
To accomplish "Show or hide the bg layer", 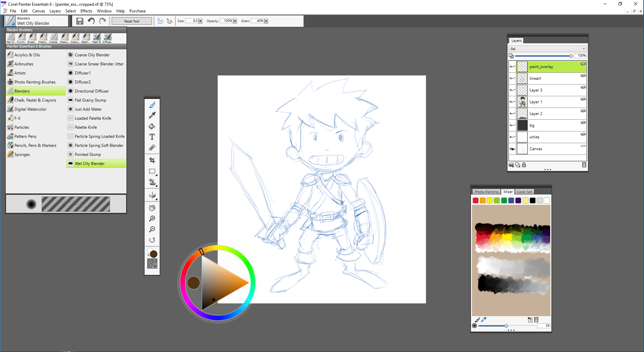I will [513, 125].
